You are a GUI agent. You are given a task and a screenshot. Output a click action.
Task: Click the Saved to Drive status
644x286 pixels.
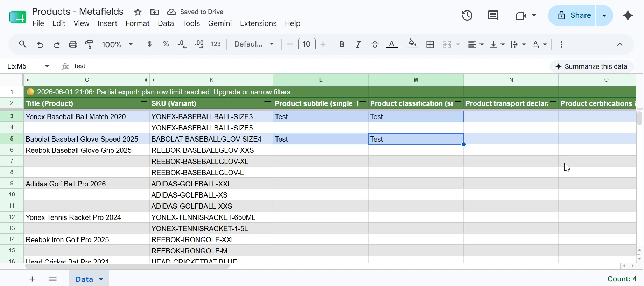click(x=195, y=12)
